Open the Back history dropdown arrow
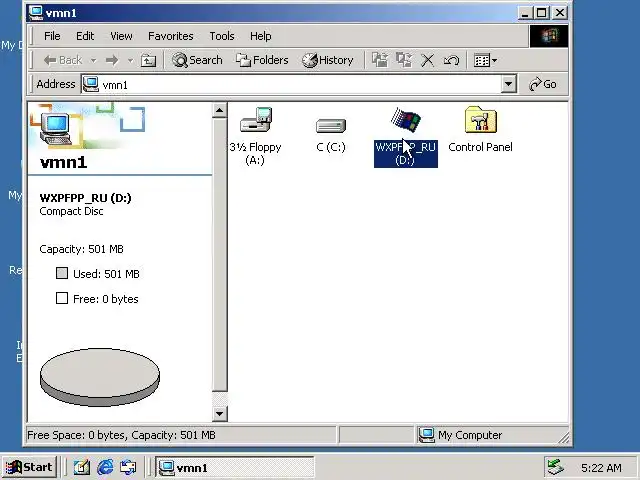This screenshot has height=480, width=640. (93, 60)
